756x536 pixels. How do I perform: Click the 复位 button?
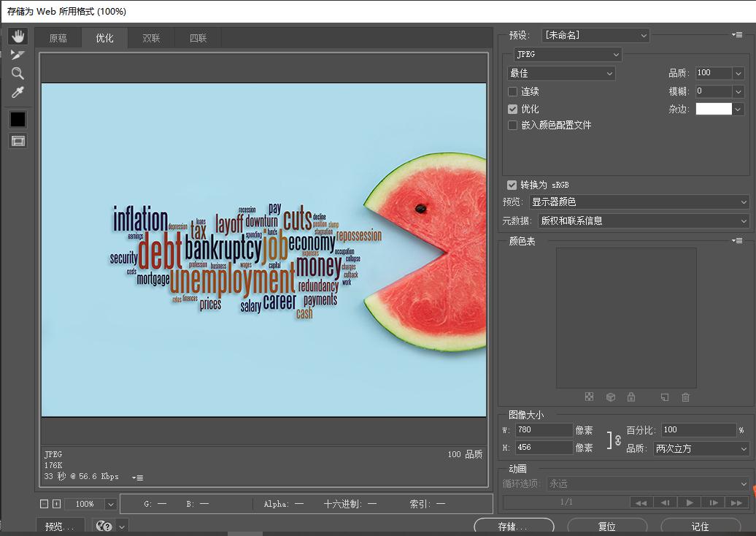606,527
